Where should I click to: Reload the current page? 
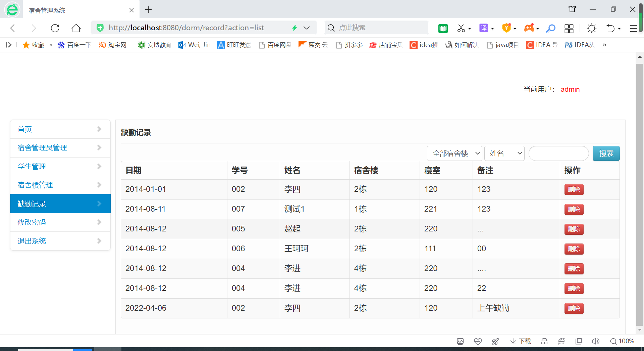pyautogui.click(x=55, y=28)
